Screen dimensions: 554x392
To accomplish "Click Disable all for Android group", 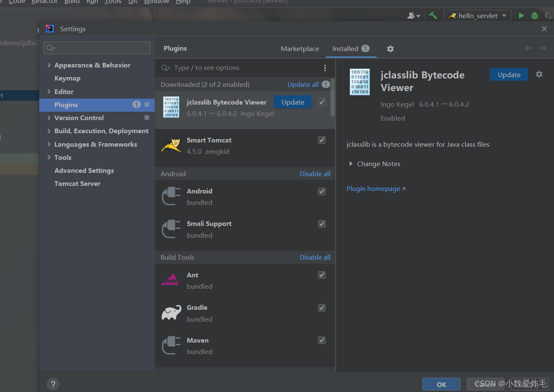I will pyautogui.click(x=315, y=174).
